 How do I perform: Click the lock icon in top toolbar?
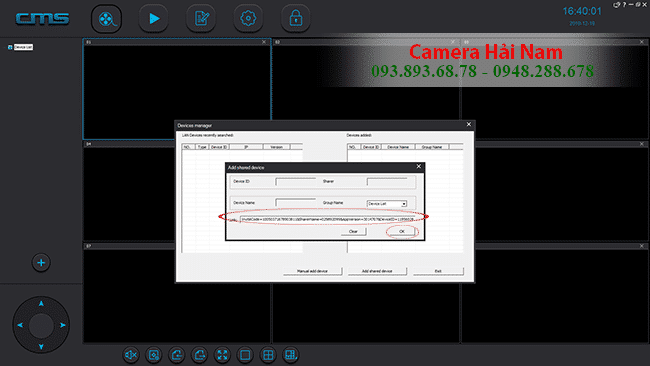296,19
